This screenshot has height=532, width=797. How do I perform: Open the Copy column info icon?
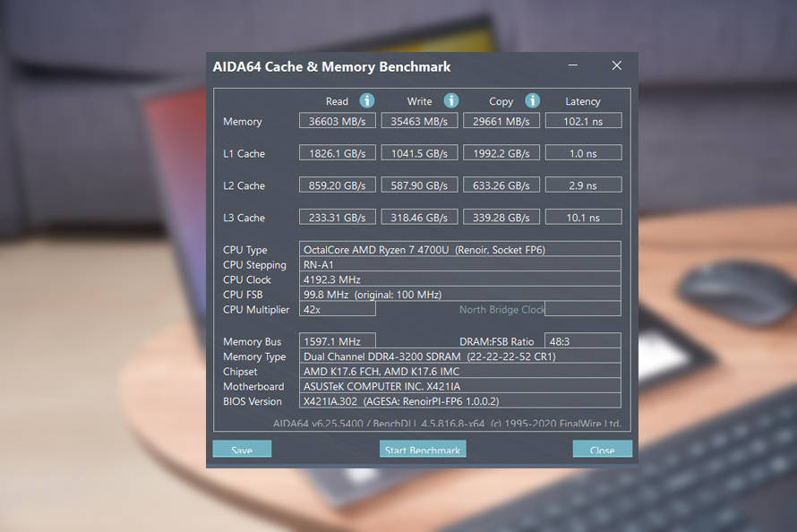pyautogui.click(x=532, y=100)
